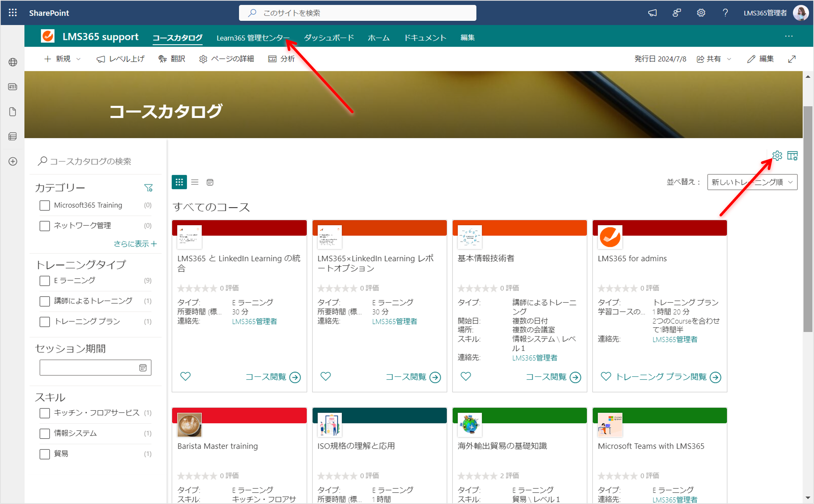
Task: Favorite LMS365 と LinkedIn Learning の統合 heart
Action: point(185,376)
